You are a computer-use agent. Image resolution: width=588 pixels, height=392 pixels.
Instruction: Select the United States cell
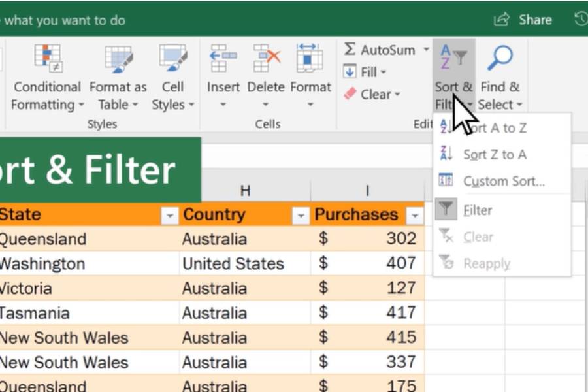pyautogui.click(x=245, y=263)
